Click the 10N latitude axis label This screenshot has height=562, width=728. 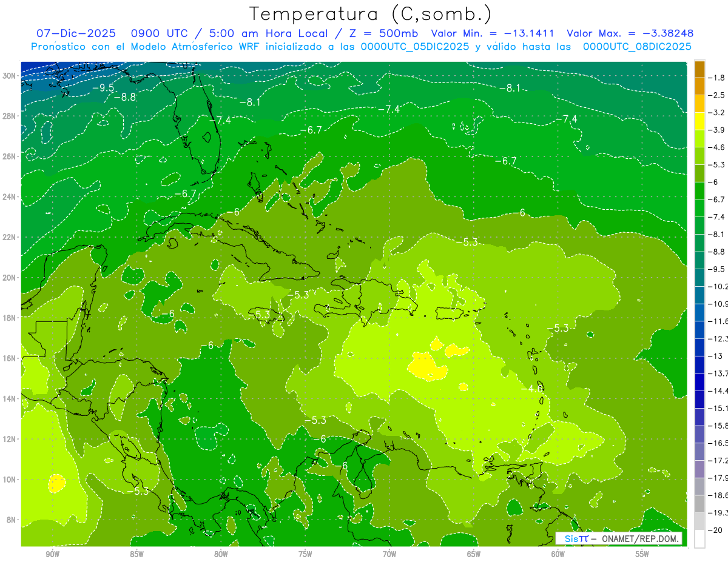(9, 479)
